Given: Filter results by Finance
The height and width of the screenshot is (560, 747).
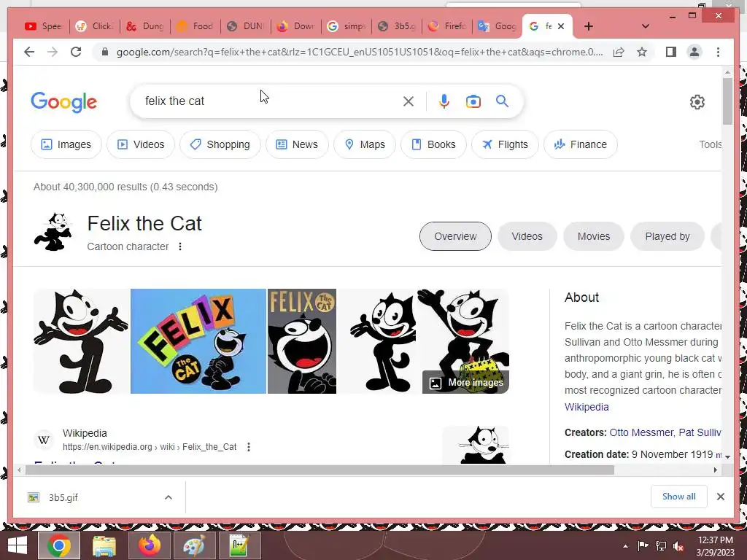Looking at the screenshot, I should click(581, 144).
